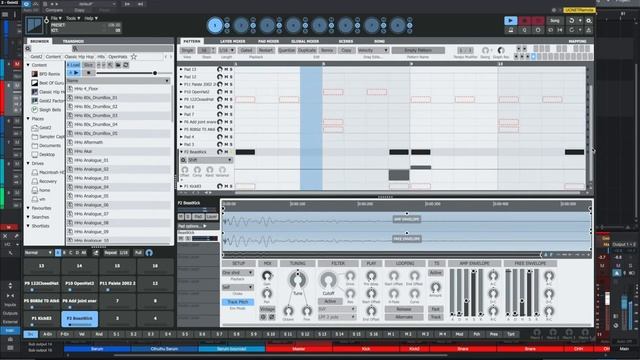
Task: Click the round icon beside Roll button
Action: coord(149,253)
